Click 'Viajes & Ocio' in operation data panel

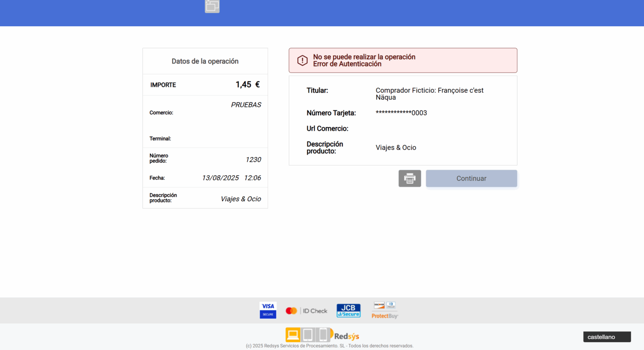pos(240,199)
